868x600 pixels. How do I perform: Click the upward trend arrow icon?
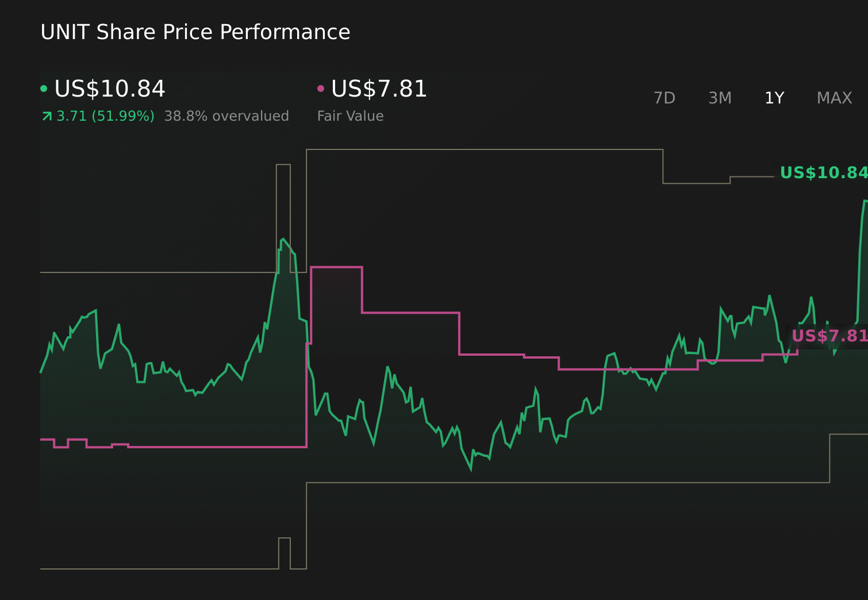[x=46, y=116]
